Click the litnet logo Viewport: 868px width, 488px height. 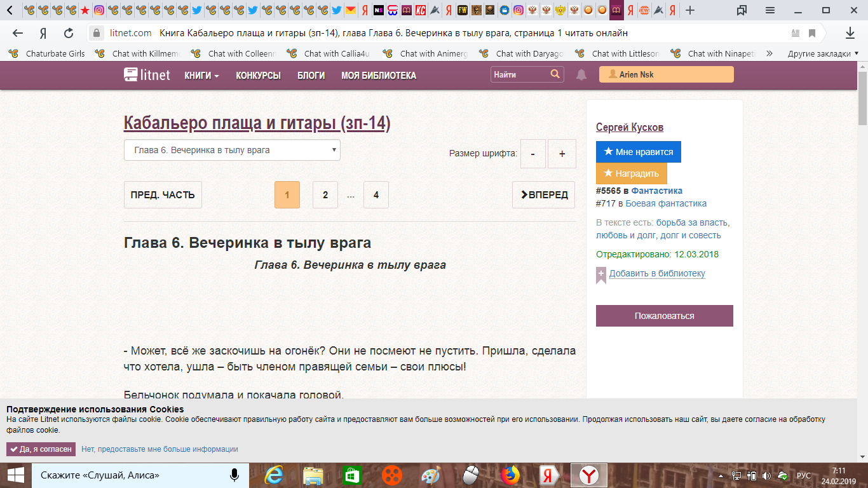click(147, 75)
